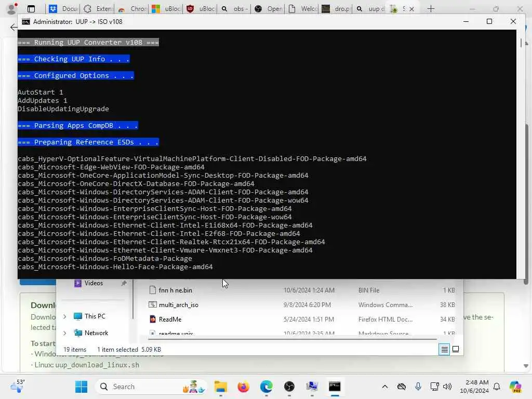
Task: Click the '19 items' status text
Action: click(x=75, y=350)
